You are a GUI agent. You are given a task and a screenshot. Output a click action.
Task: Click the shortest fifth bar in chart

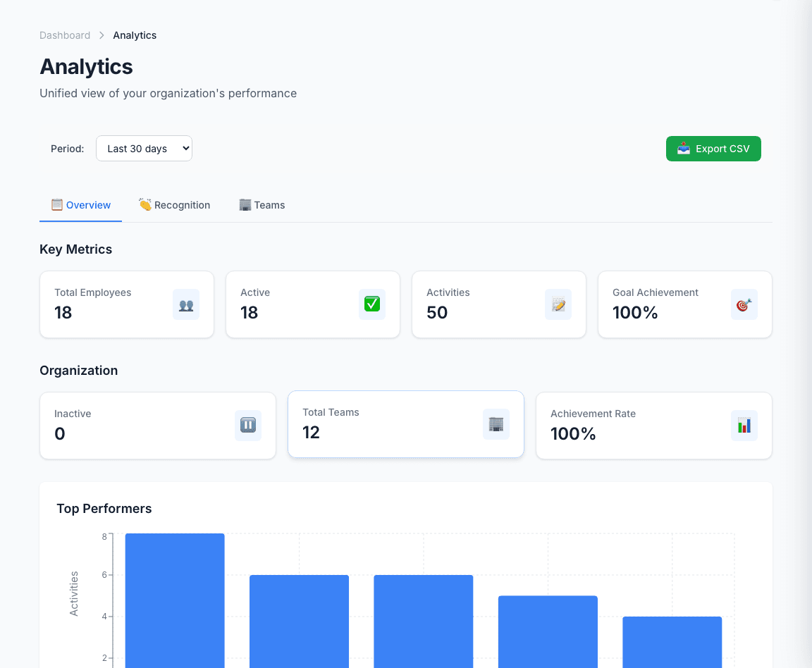tap(672, 642)
